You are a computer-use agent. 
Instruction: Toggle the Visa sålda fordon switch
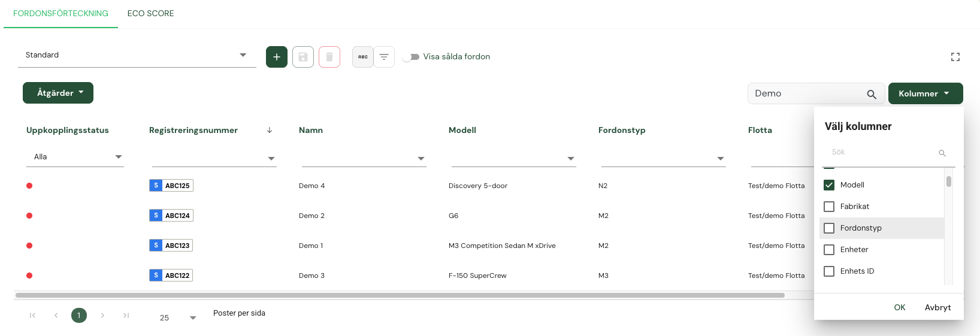(411, 57)
